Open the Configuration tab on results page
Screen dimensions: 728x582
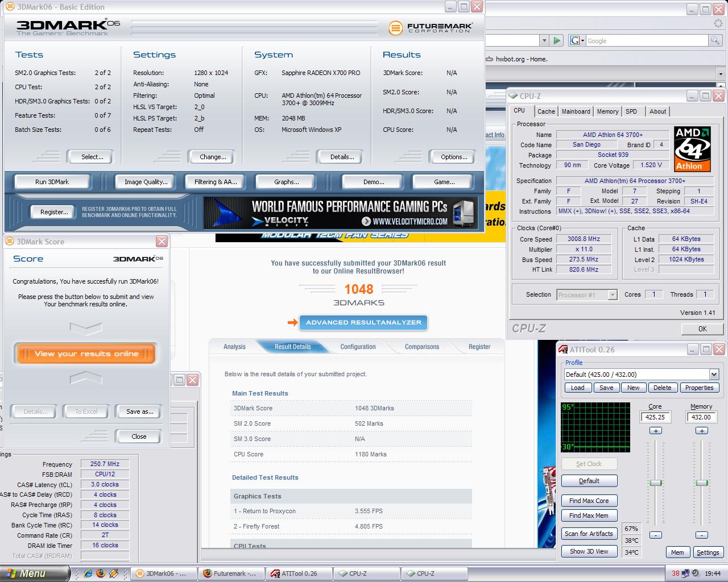coord(358,347)
